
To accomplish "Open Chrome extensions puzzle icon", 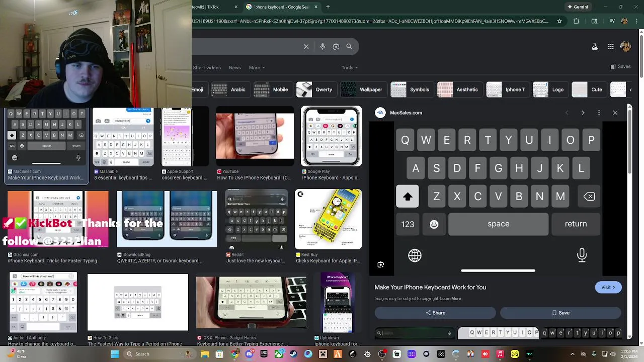I will coord(577,21).
